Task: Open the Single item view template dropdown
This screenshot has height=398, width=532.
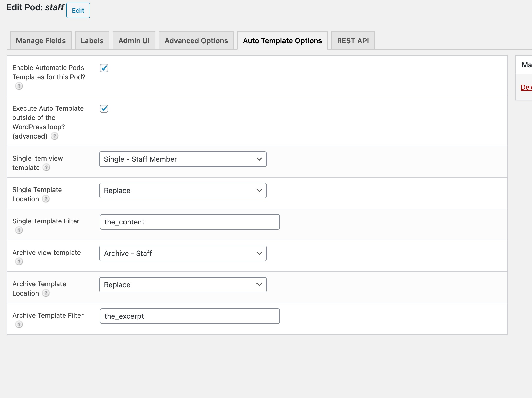Action: [x=183, y=159]
